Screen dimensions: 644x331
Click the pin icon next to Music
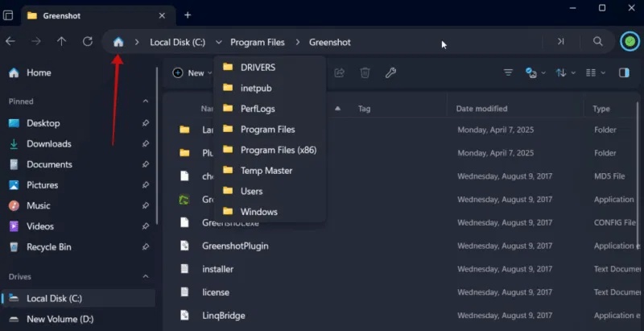[146, 205]
